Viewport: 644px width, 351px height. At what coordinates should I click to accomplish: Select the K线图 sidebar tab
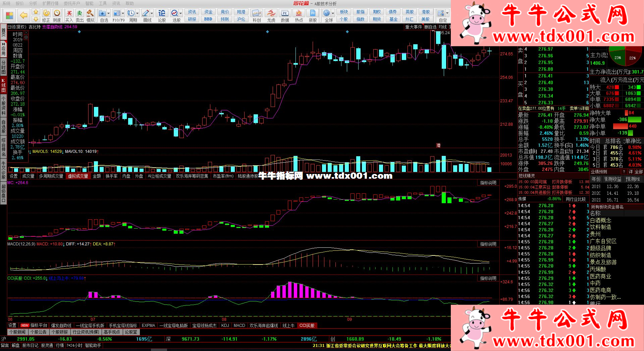[x=3, y=85]
